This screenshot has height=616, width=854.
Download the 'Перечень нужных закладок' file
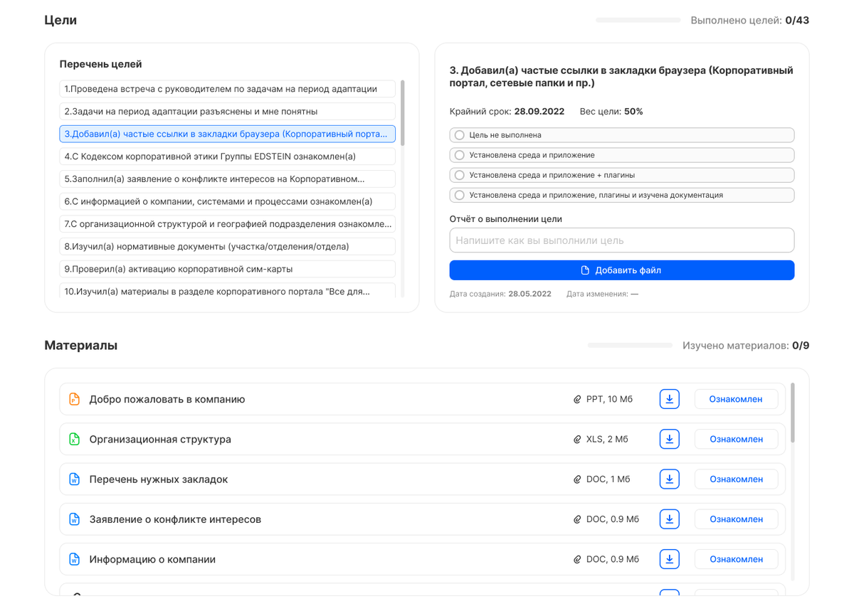point(669,479)
